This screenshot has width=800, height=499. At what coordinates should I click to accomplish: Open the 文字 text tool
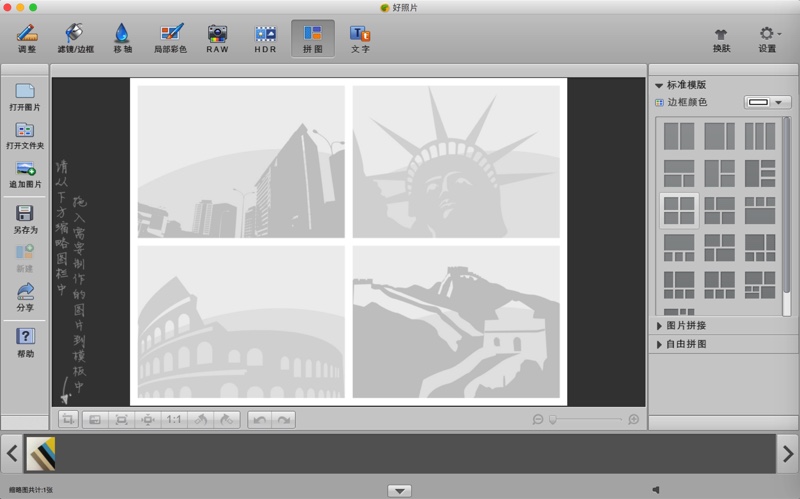[360, 39]
